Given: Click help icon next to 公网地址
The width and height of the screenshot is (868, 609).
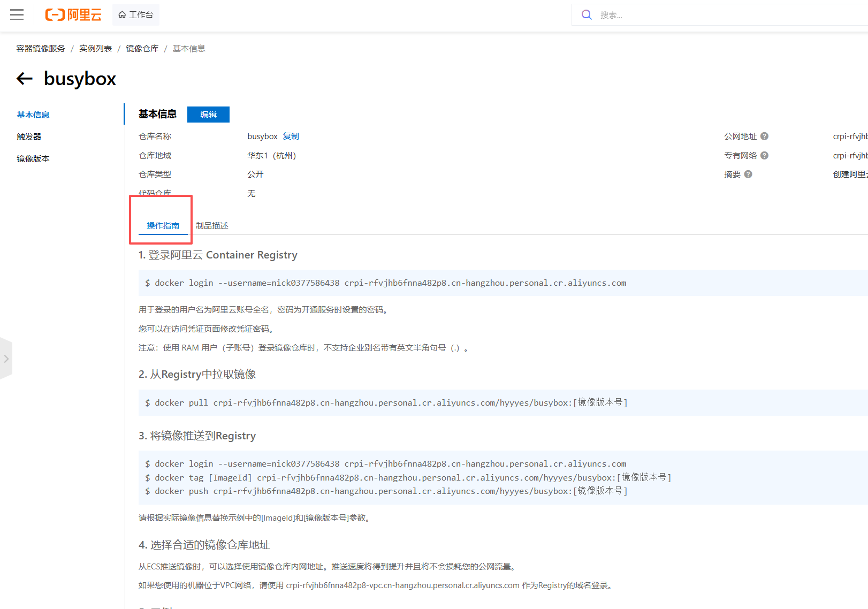Looking at the screenshot, I should pyautogui.click(x=764, y=136).
